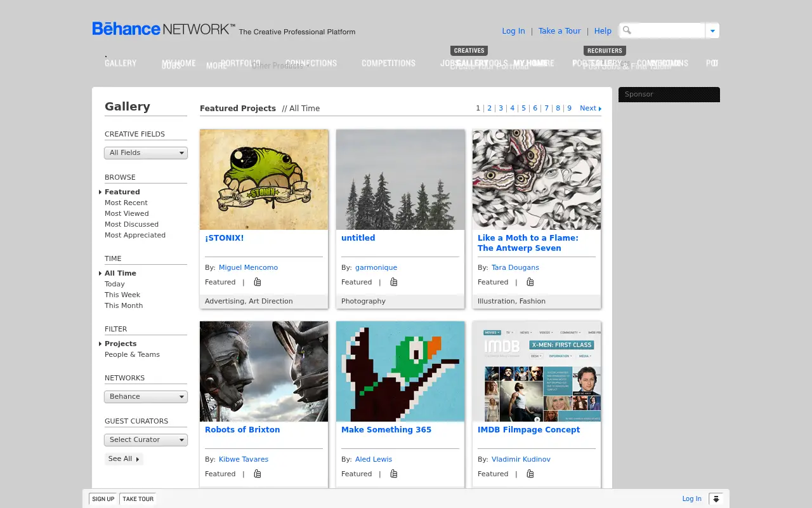Click thumb icon under Like a Moth to a Flame
812x508 pixels.
pyautogui.click(x=530, y=282)
